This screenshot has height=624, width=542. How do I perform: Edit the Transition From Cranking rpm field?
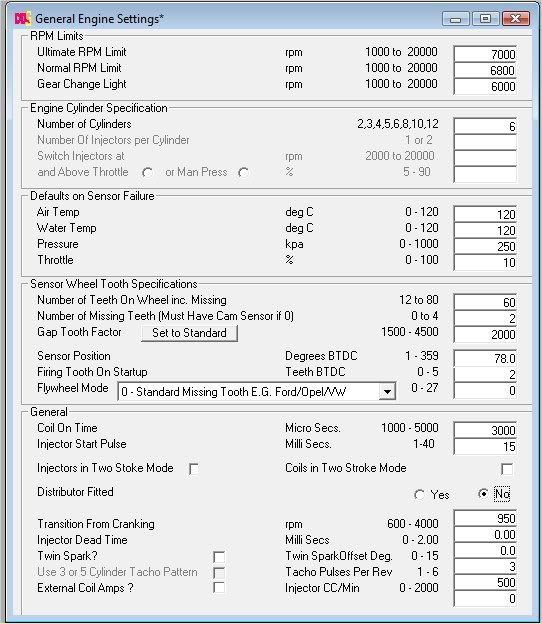pyautogui.click(x=485, y=518)
